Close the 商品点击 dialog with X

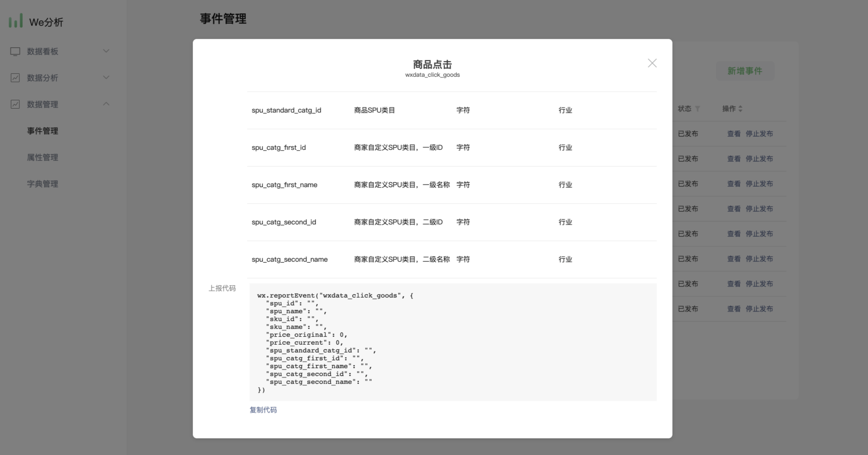pyautogui.click(x=652, y=63)
